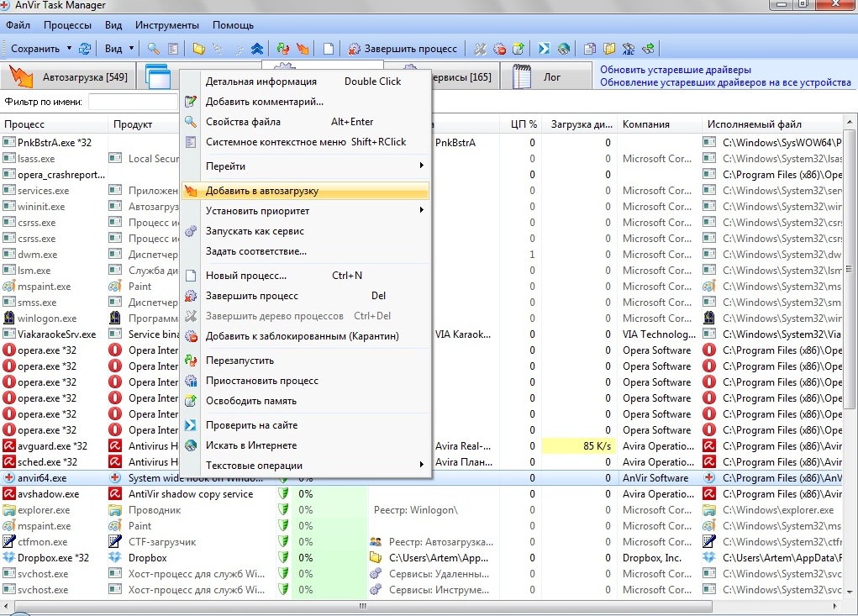
Task: Click the copy pages toolbar icon
Action: coord(590,49)
